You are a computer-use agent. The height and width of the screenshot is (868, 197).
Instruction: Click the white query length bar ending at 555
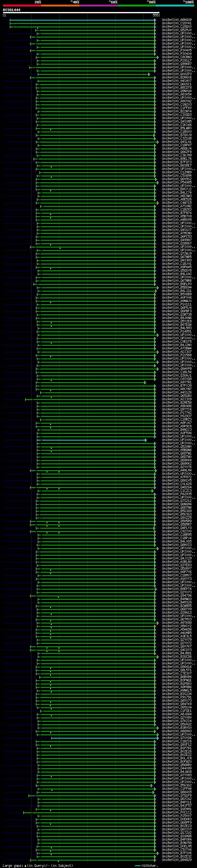[x=81, y=13]
